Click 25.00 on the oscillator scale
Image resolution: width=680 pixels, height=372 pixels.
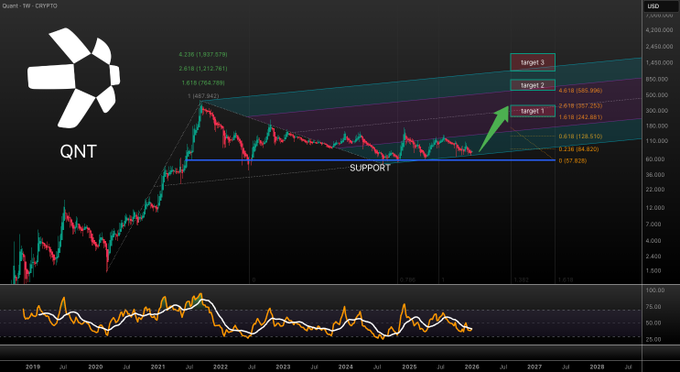click(654, 339)
